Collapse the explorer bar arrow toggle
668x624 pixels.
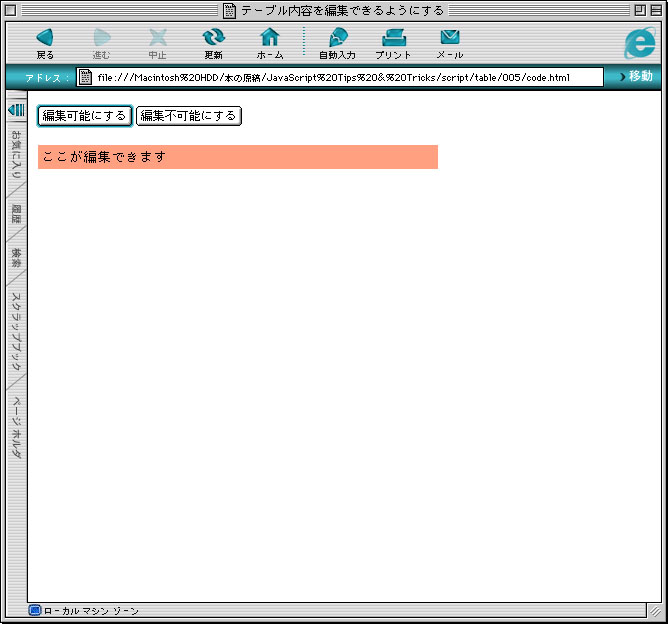pyautogui.click(x=17, y=110)
